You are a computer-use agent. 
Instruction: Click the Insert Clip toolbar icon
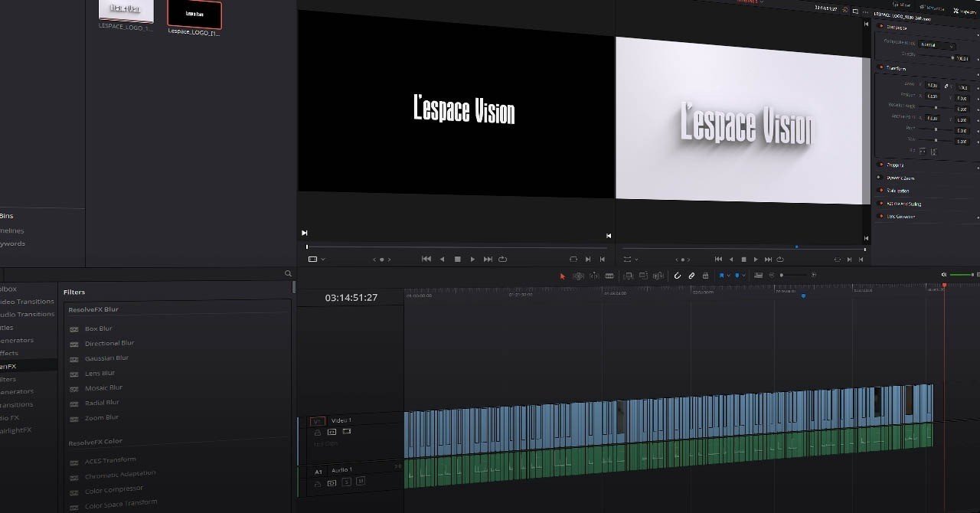(629, 276)
